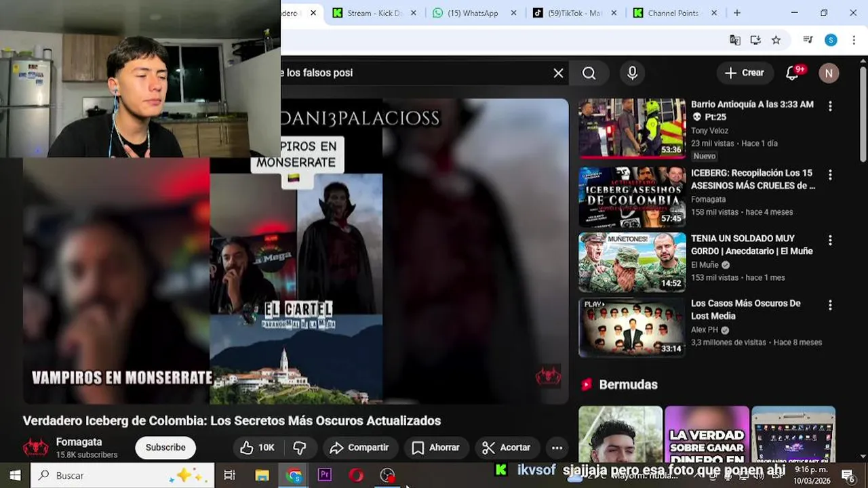The height and width of the screenshot is (488, 868).
Task: Open ICEBERG Asesinos 57:45 thumbnail
Action: (x=632, y=197)
